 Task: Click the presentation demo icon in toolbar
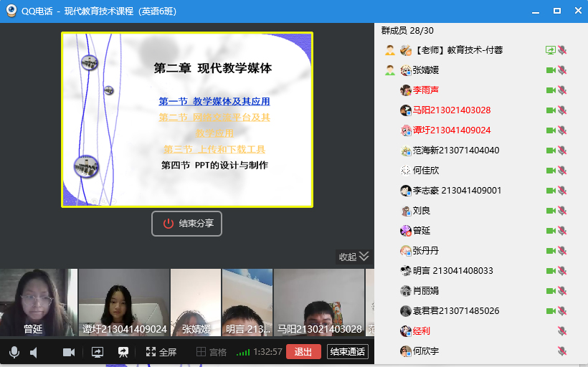(x=123, y=352)
